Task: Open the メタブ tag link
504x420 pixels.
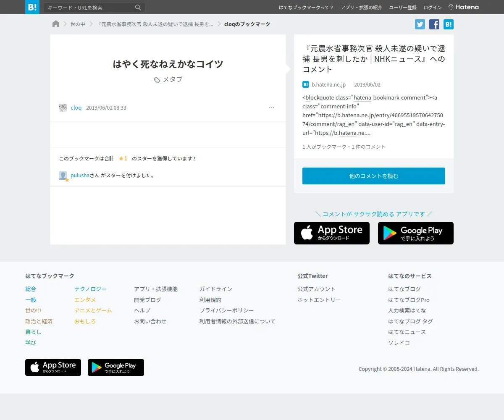Action: [x=173, y=79]
